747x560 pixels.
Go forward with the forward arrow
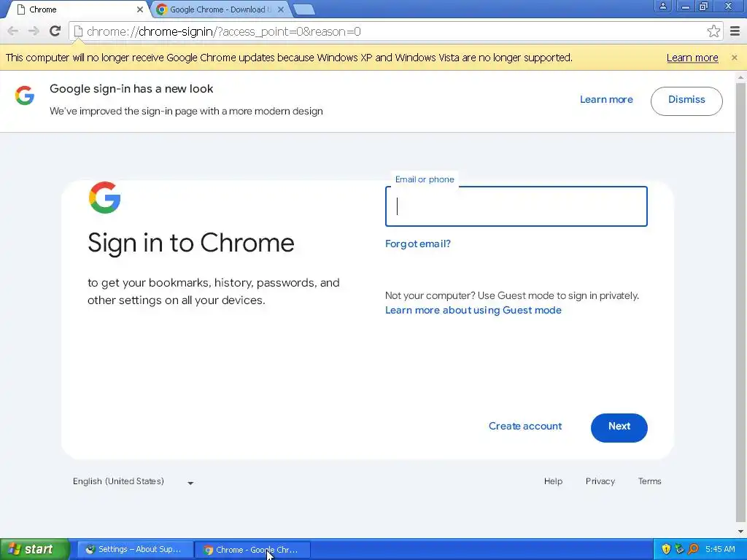pos(34,31)
